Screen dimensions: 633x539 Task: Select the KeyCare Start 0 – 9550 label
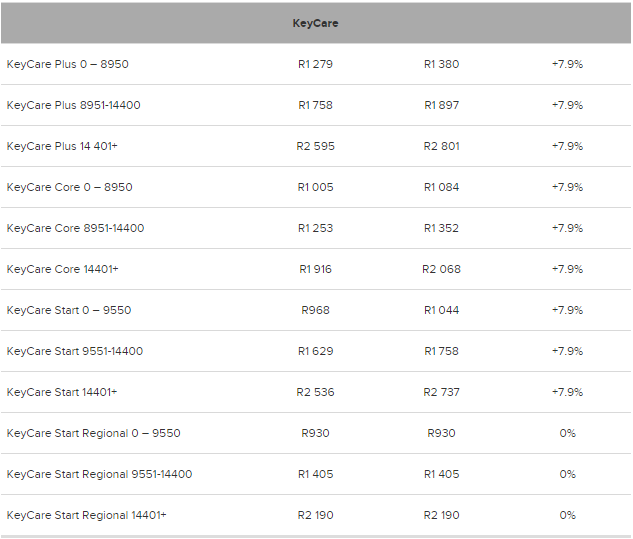coord(68,310)
